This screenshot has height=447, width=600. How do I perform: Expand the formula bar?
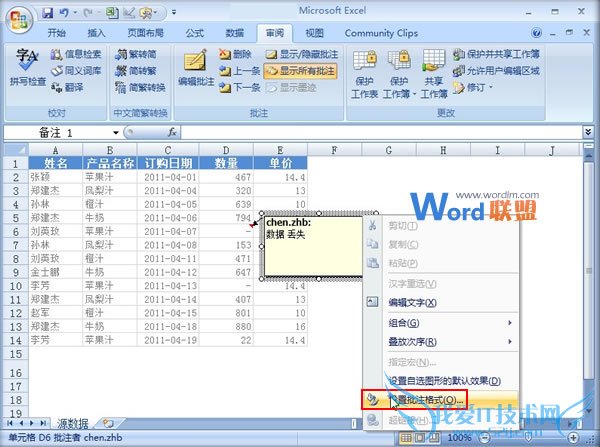point(588,132)
